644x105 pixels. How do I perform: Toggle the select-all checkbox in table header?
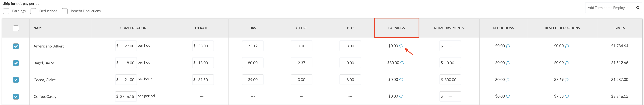[x=16, y=28]
